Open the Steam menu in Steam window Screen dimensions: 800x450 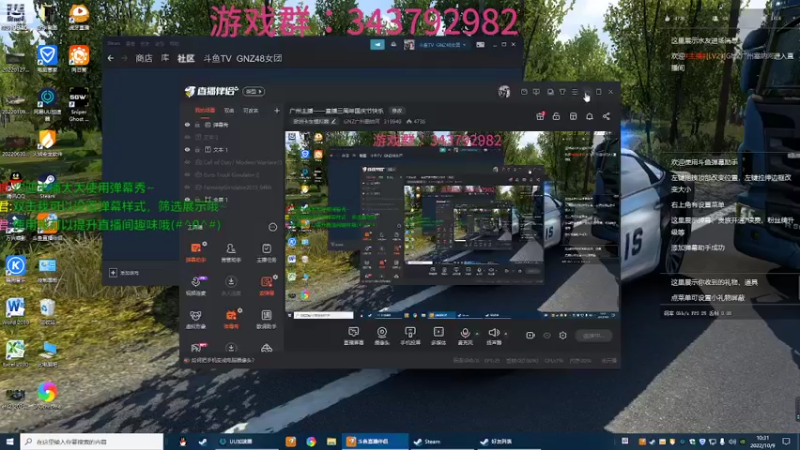(x=113, y=44)
